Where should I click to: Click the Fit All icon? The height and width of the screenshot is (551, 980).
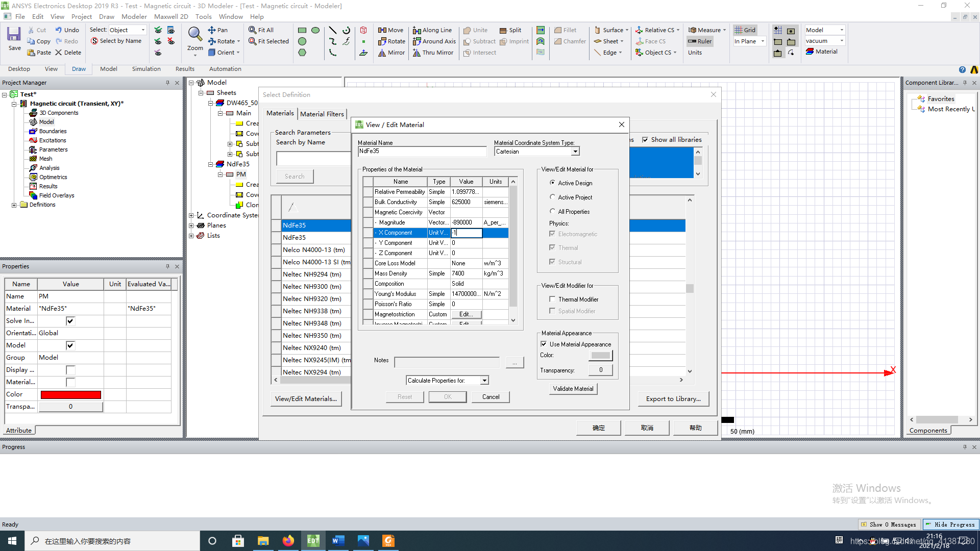(261, 30)
